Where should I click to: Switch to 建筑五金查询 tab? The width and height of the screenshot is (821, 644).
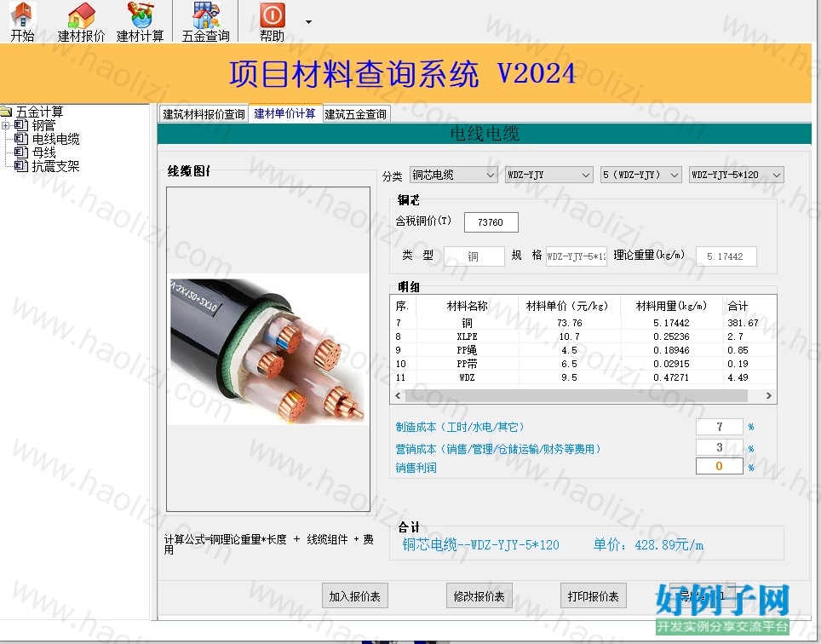[x=355, y=113]
